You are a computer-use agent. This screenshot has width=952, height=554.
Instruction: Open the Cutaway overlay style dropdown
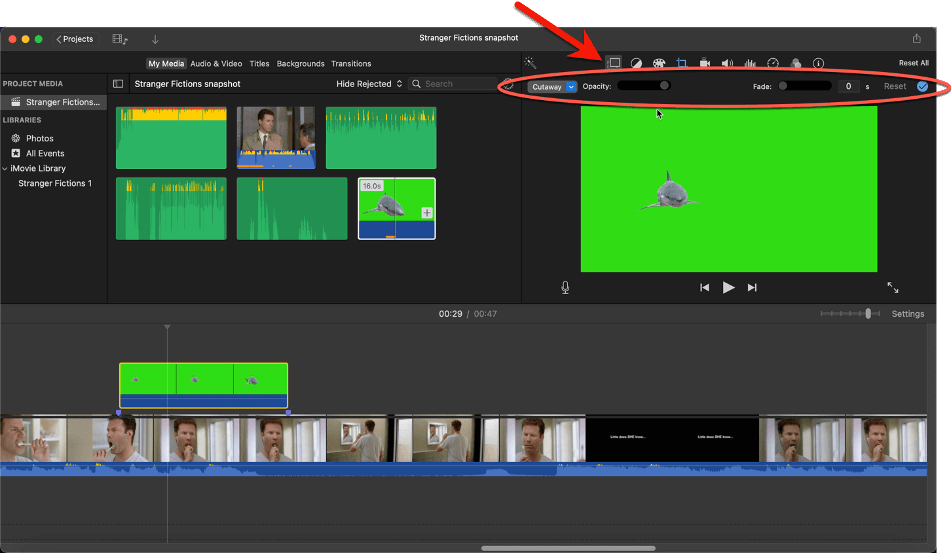(x=552, y=87)
